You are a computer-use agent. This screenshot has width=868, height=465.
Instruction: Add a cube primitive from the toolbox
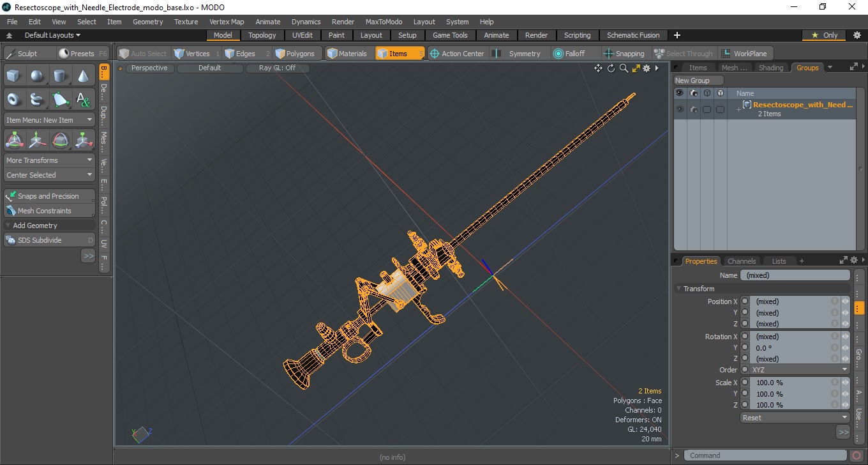pos(13,76)
